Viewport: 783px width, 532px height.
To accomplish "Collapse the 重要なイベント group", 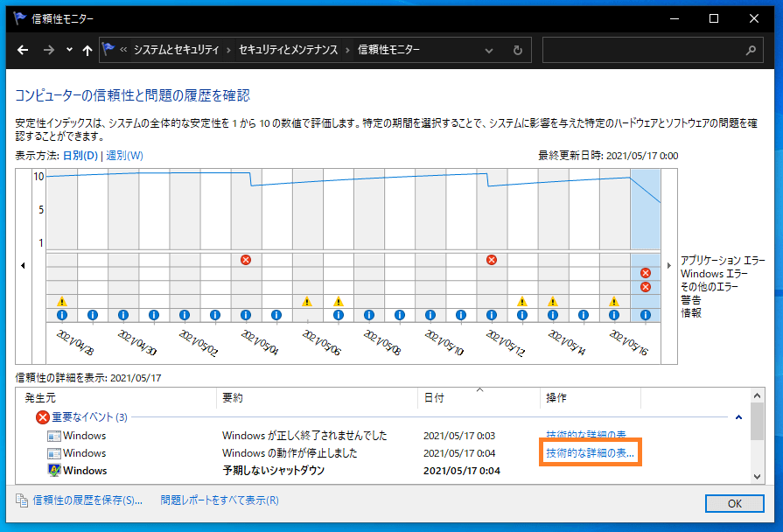I will [x=739, y=418].
